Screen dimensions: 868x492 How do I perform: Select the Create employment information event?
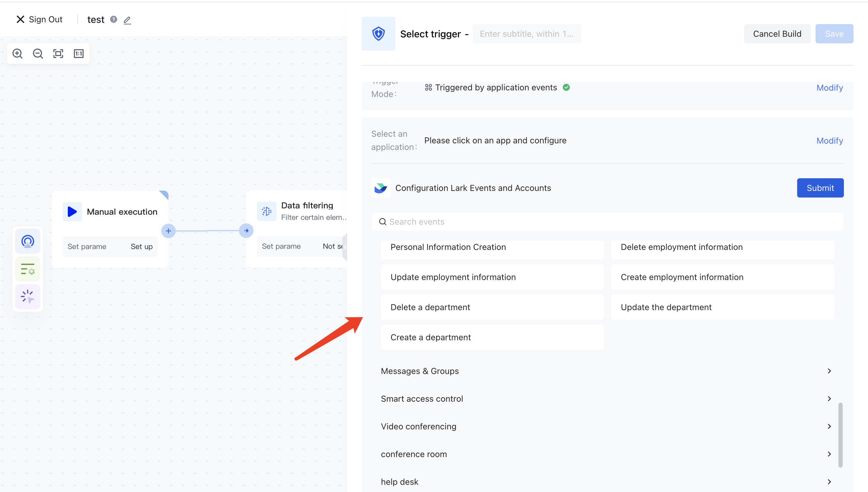coord(682,277)
